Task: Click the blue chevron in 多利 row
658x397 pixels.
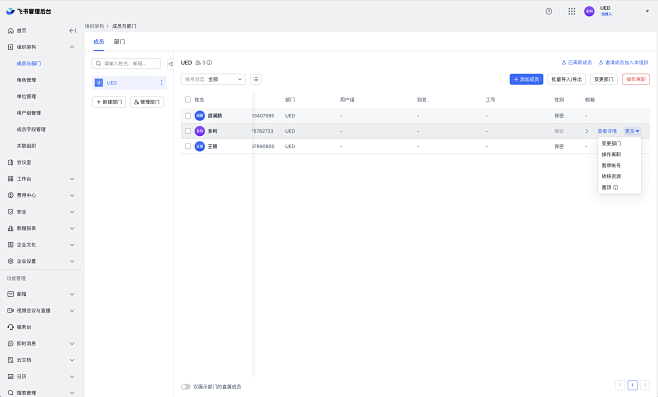Action: [587, 131]
